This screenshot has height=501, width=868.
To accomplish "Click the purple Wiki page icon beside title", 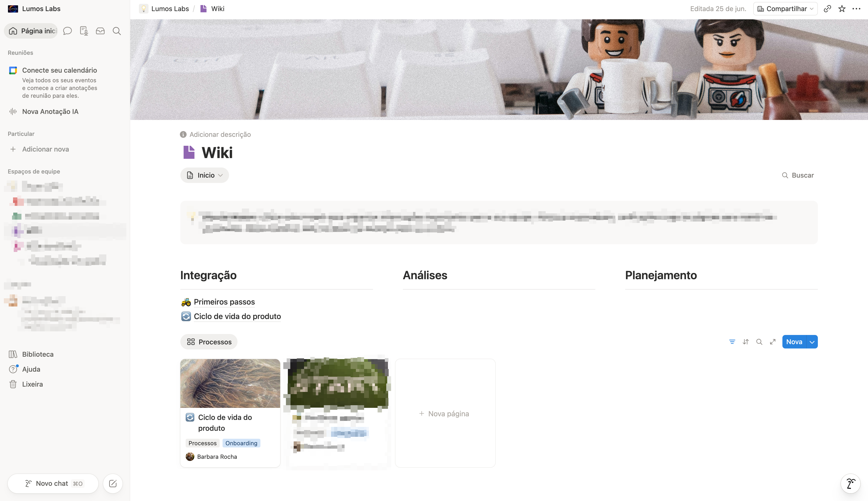I will 189,152.
